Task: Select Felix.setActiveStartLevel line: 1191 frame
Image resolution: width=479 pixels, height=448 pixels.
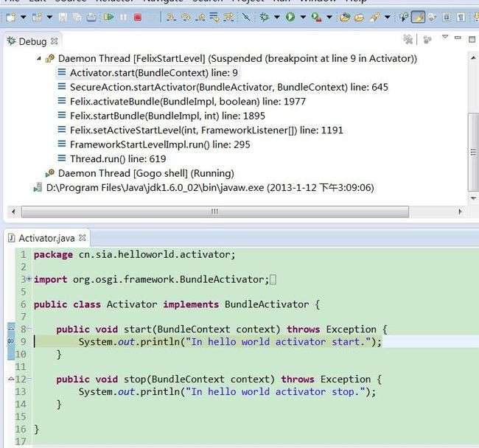Action: [200, 130]
